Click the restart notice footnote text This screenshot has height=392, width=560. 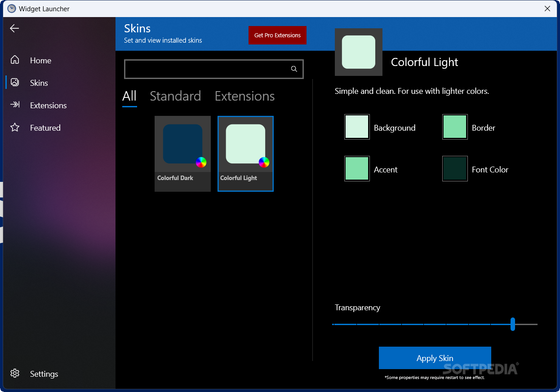point(435,378)
